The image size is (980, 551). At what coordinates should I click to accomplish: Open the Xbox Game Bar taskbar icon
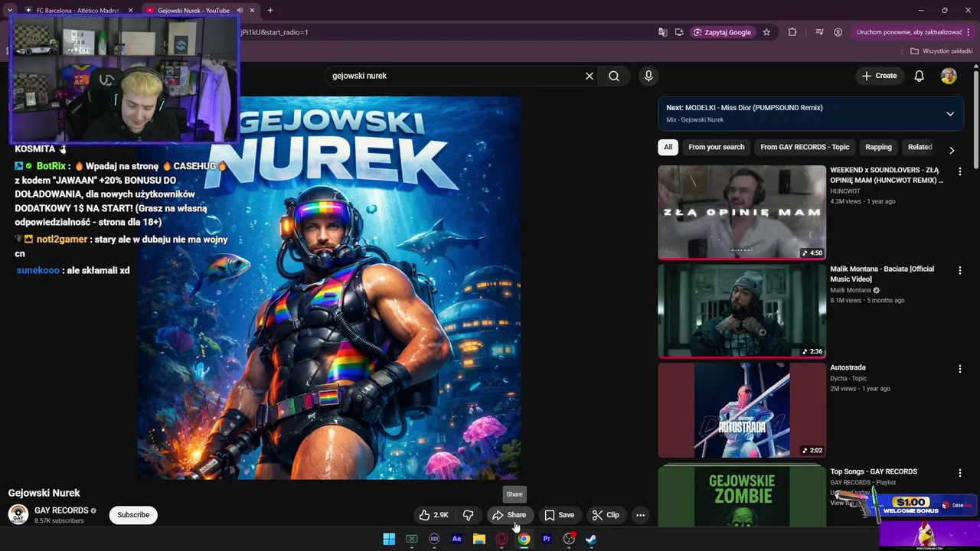[411, 539]
